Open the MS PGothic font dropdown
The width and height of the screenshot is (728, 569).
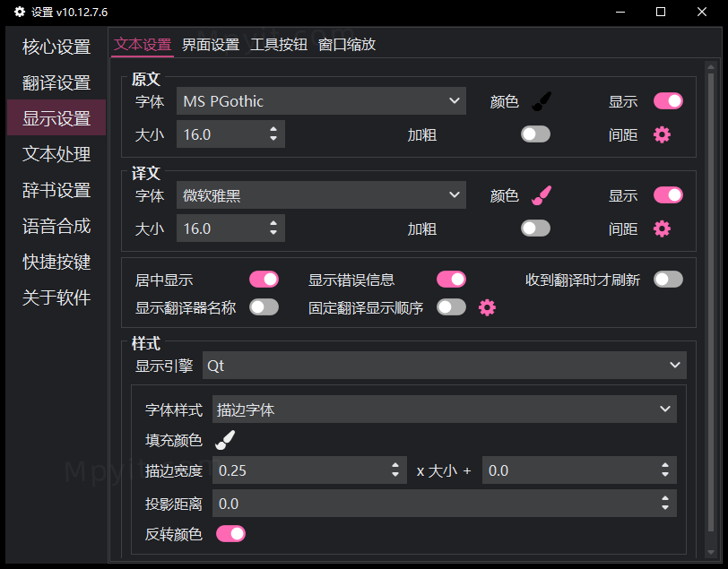pos(321,100)
